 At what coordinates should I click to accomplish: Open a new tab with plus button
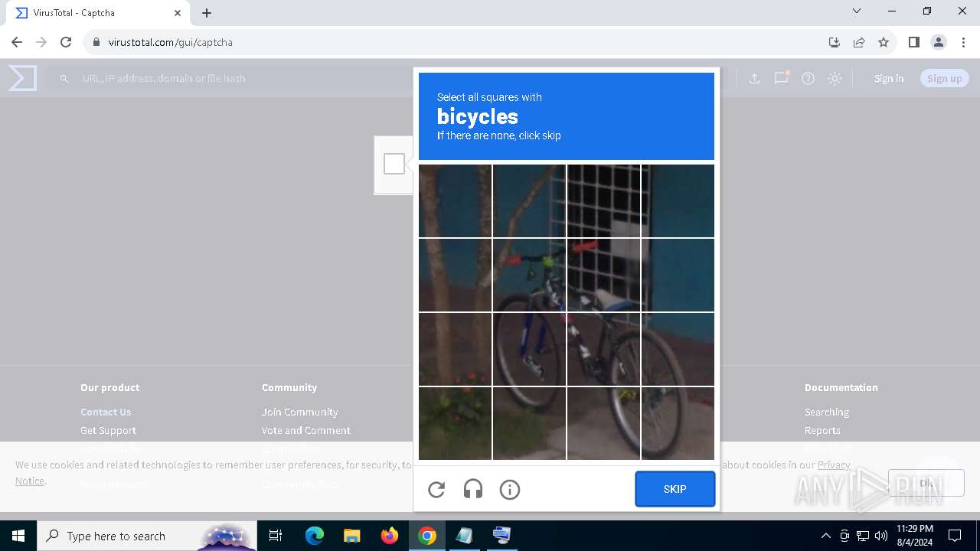click(207, 13)
